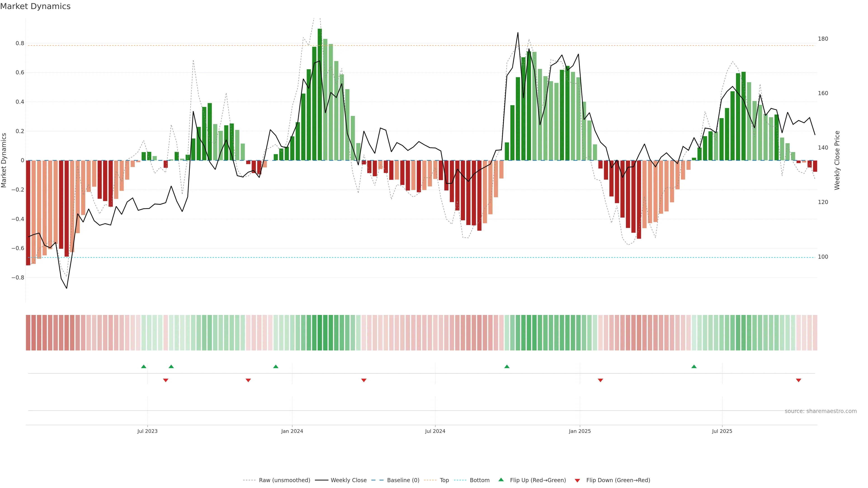Toggle Baseline (0) legend entry
Image resolution: width=868 pixels, height=488 pixels.
point(403,480)
